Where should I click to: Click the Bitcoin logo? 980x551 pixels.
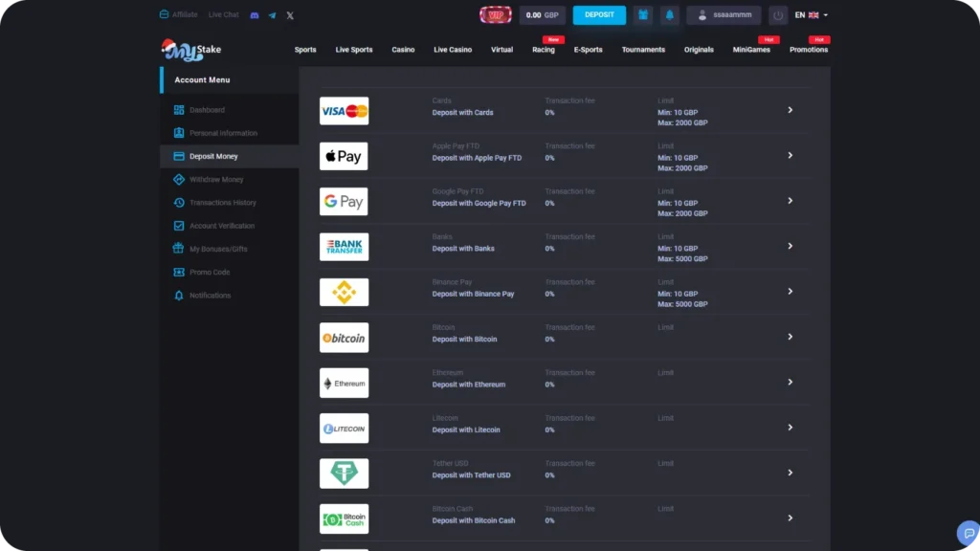(344, 338)
